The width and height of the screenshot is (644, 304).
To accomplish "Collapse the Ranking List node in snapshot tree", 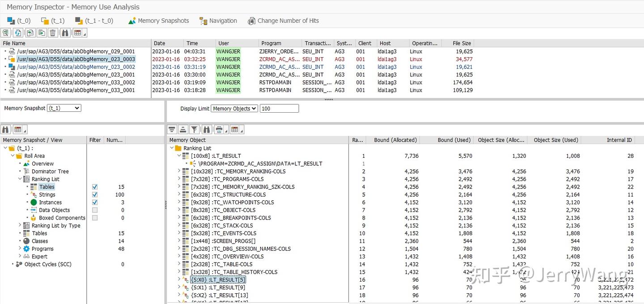I will coord(20,179).
